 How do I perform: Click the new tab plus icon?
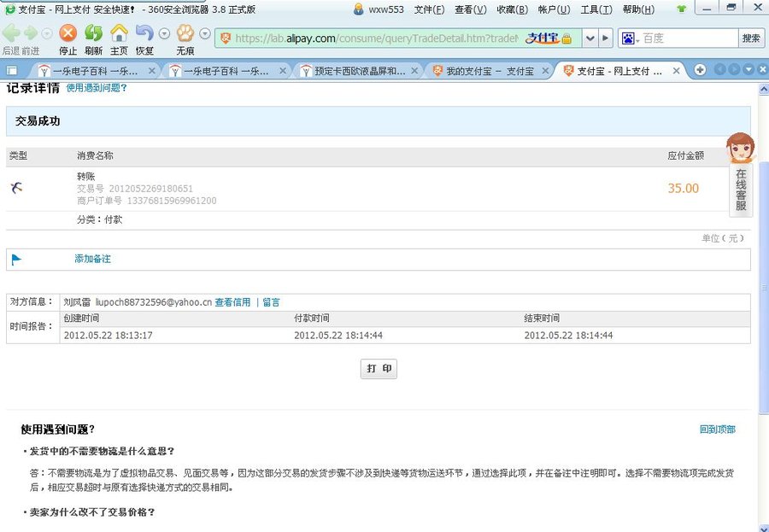[700, 70]
